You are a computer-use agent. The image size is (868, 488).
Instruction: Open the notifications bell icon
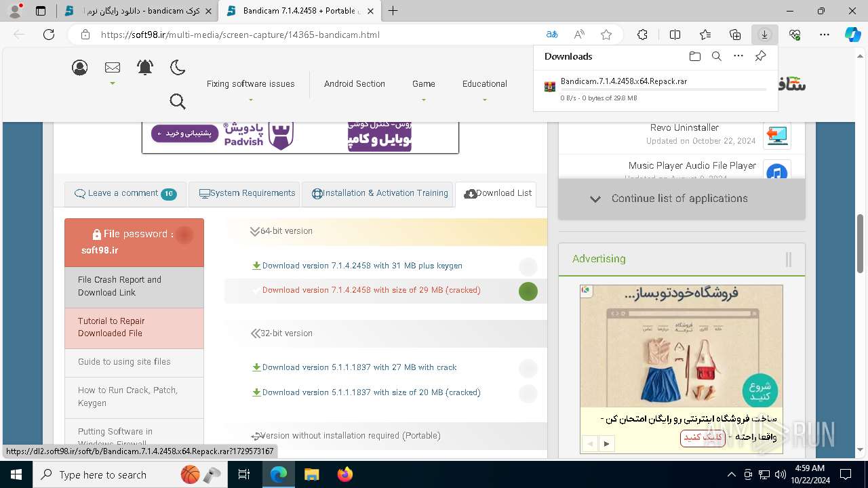[x=145, y=67]
